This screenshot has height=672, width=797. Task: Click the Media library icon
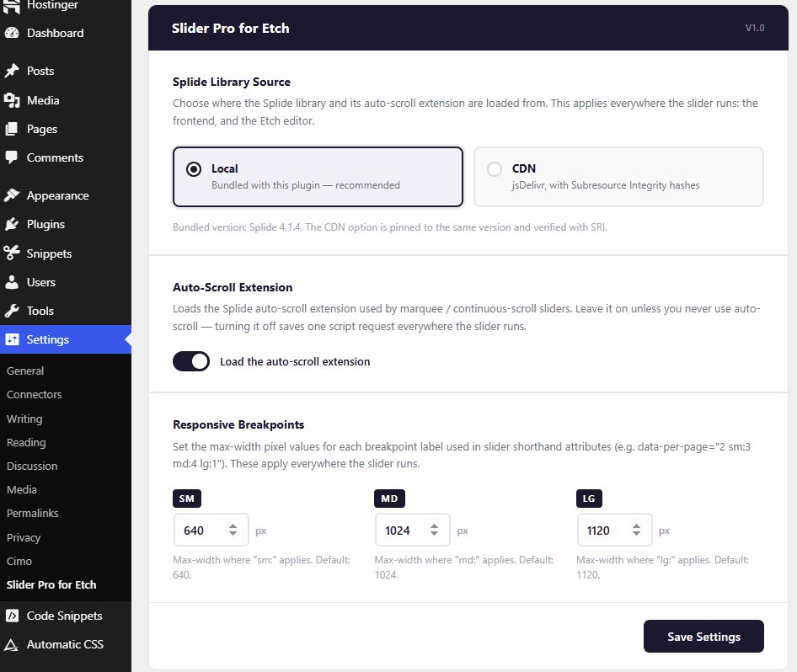tap(12, 100)
